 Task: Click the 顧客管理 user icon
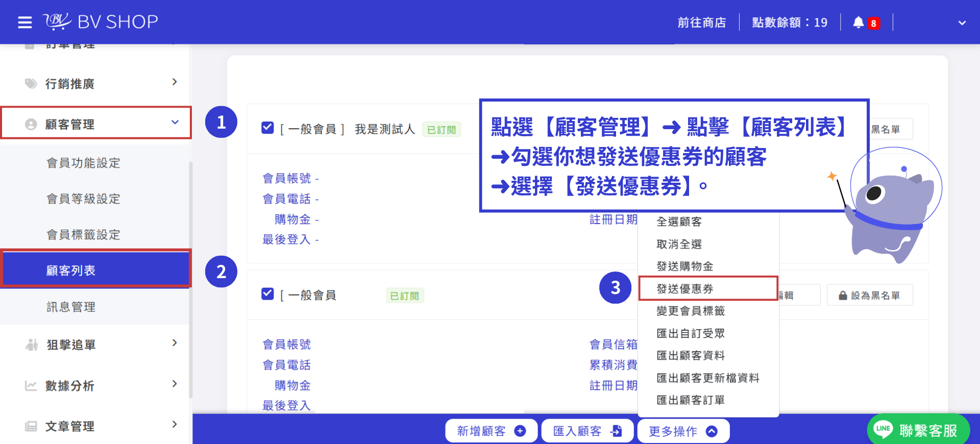click(31, 124)
